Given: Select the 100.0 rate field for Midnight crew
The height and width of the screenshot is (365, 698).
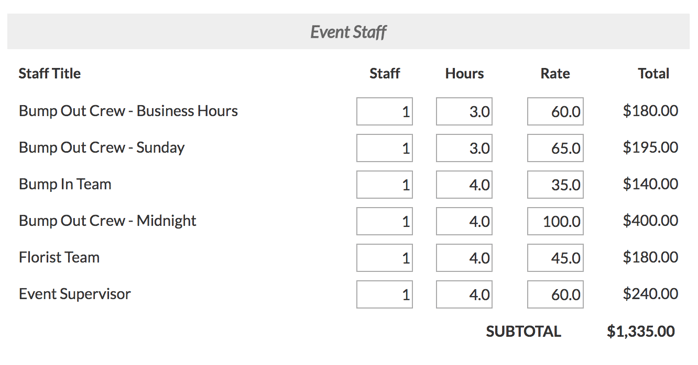Looking at the screenshot, I should point(556,221).
